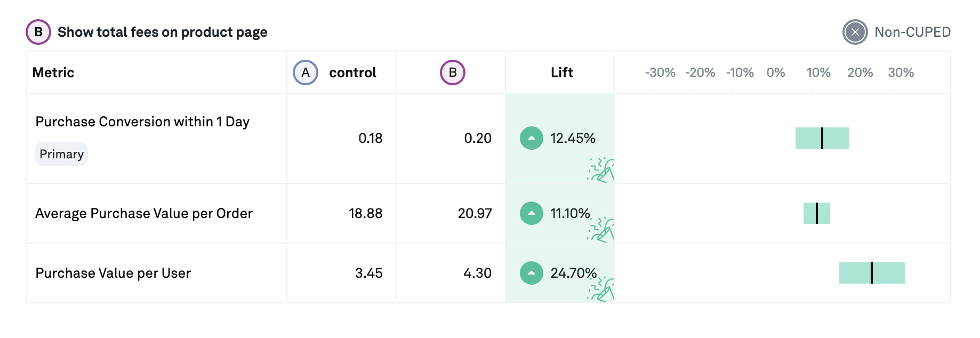Click confidence interval bar for Average Purchase Value
980x338 pixels.
pos(816,213)
